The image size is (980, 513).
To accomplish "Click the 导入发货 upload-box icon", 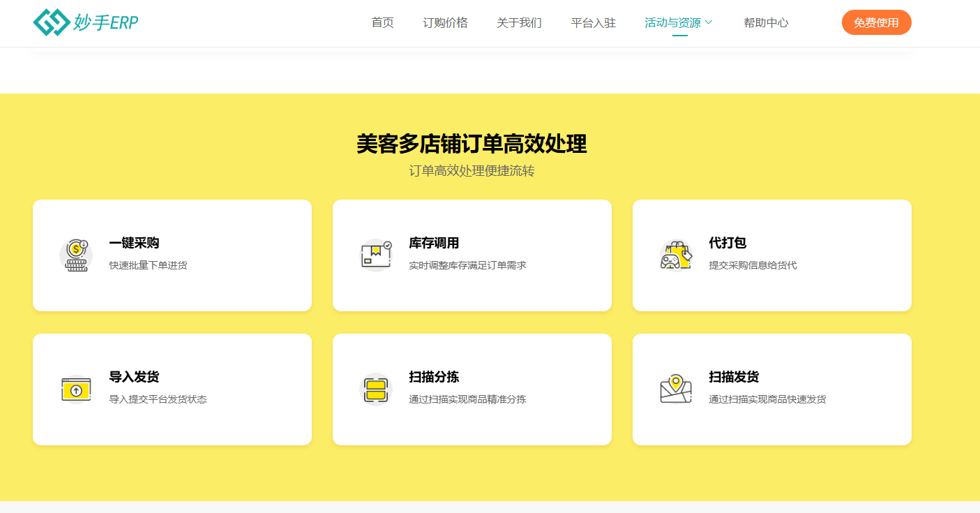I will click(x=76, y=389).
